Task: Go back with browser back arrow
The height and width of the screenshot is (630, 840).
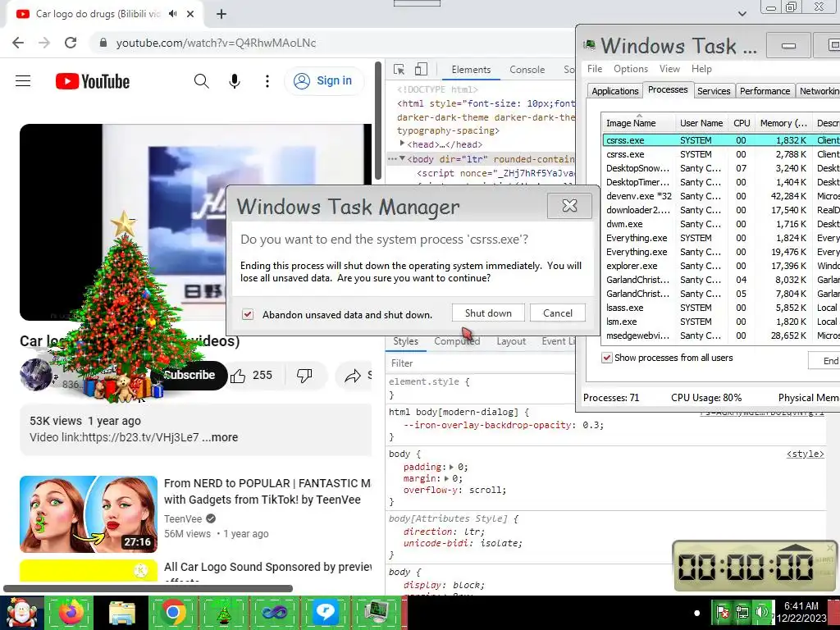Action: [x=18, y=43]
